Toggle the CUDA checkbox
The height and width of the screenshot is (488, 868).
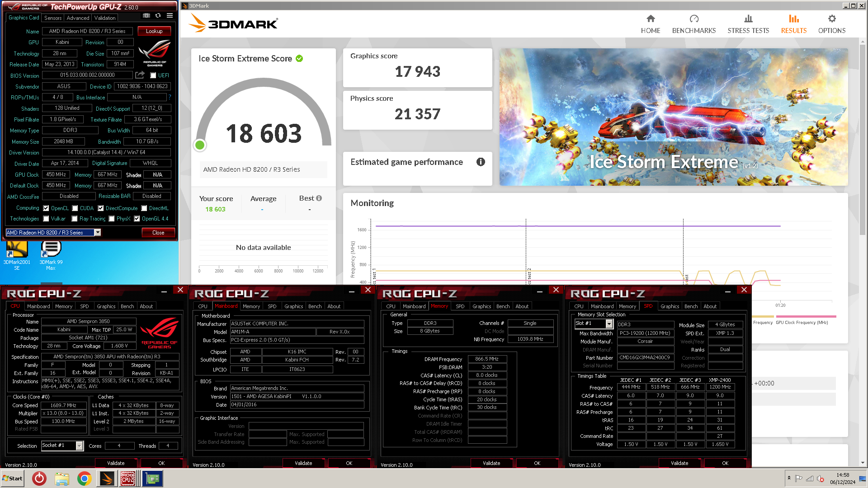(75, 208)
